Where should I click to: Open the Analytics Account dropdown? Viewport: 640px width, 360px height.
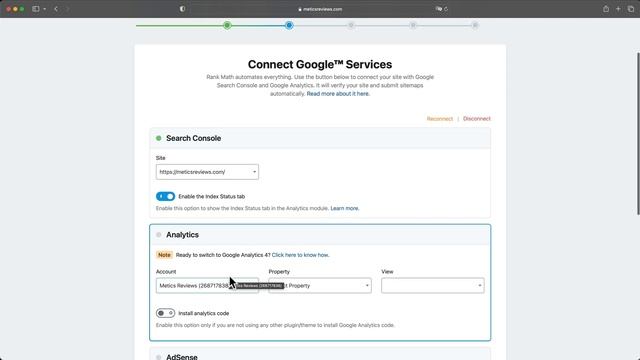[207, 285]
